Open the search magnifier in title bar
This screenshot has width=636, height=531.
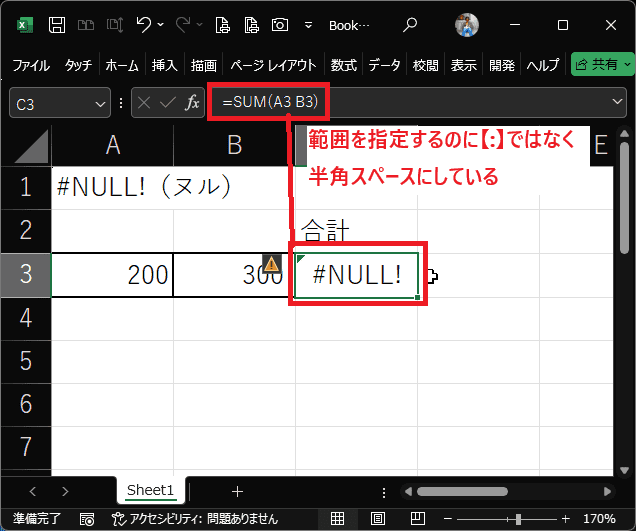click(x=411, y=23)
